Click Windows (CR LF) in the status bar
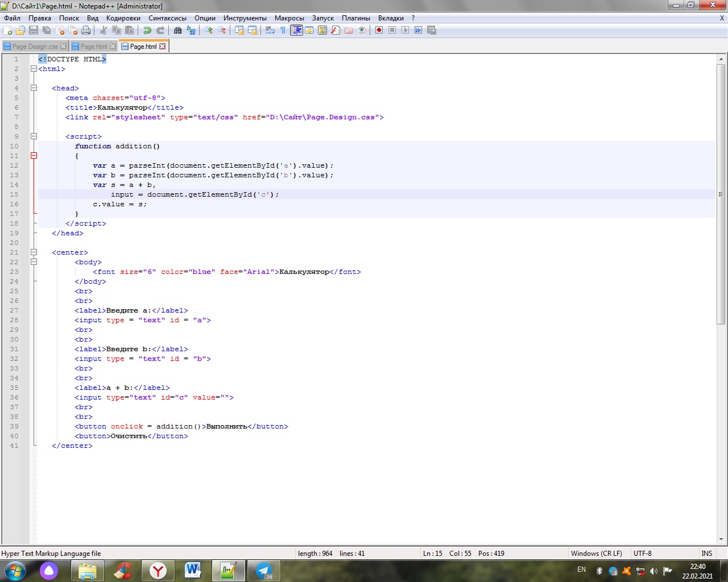This screenshot has width=728, height=582. pyautogui.click(x=597, y=553)
